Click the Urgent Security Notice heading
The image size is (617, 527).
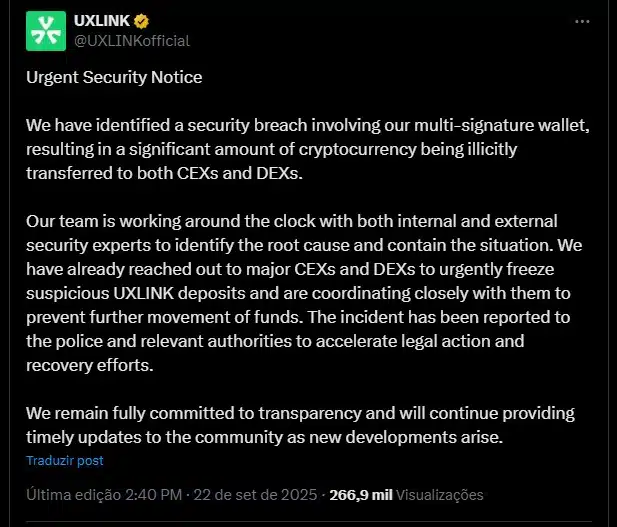coord(114,77)
